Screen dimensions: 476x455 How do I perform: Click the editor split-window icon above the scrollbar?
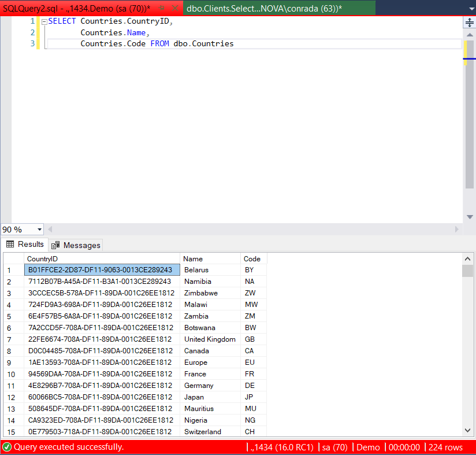[x=469, y=22]
